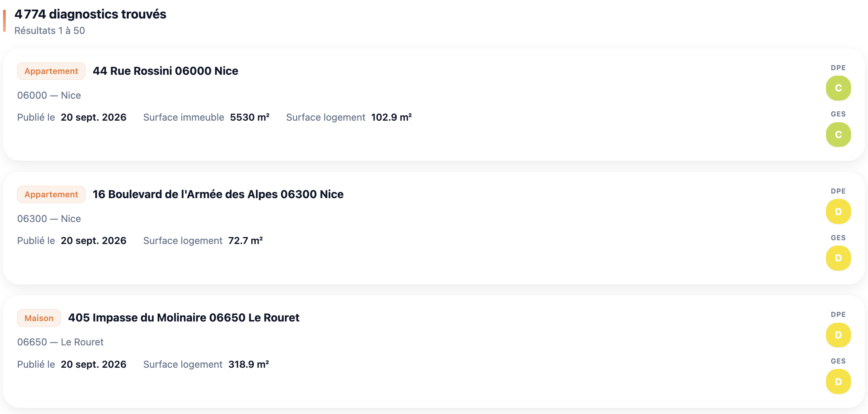The width and height of the screenshot is (868, 414).
Task: Click the Surface logement 318.9 m² value
Action: click(249, 364)
